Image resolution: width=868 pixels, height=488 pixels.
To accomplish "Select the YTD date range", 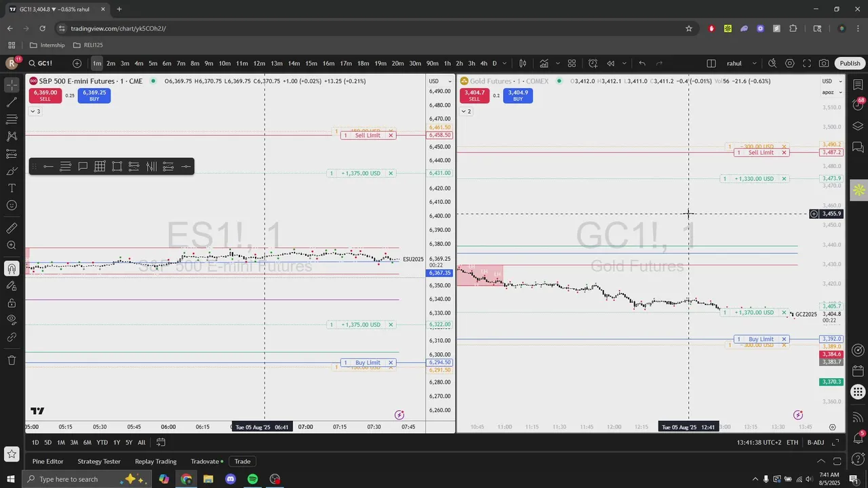I will pyautogui.click(x=102, y=443).
